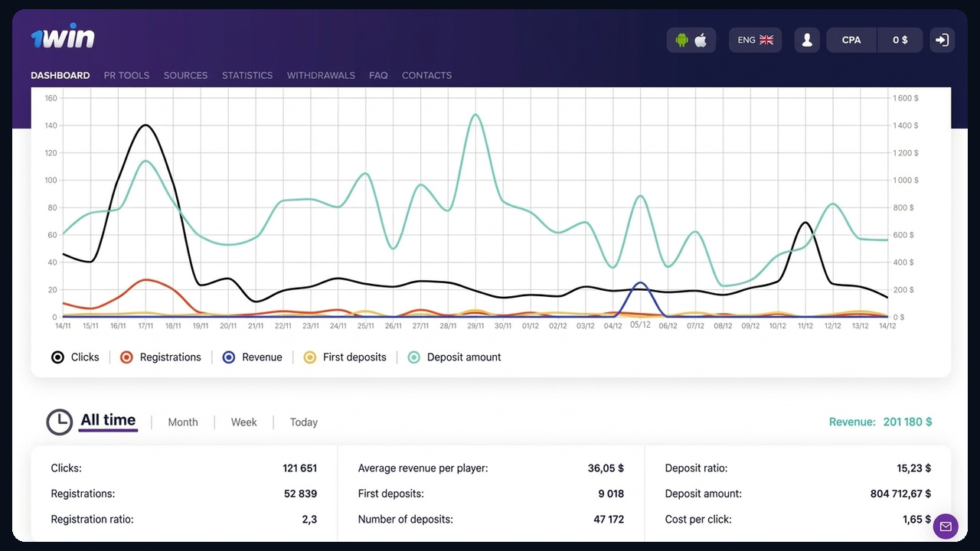Click the CPA button in header

coord(851,40)
